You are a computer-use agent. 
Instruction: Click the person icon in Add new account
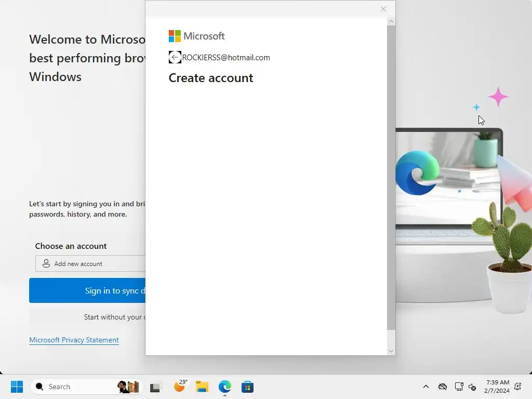tap(46, 263)
